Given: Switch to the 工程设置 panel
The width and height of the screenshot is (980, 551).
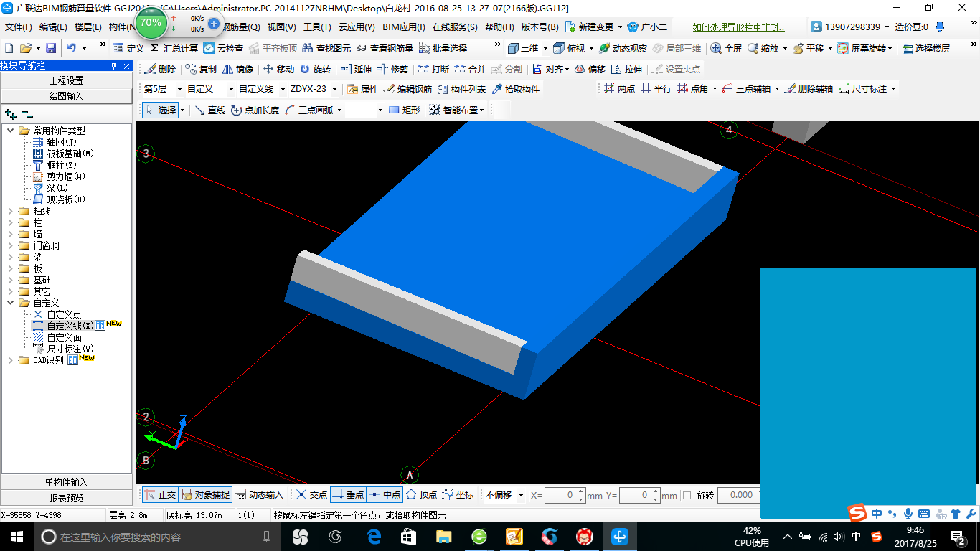Looking at the screenshot, I should coord(67,80).
